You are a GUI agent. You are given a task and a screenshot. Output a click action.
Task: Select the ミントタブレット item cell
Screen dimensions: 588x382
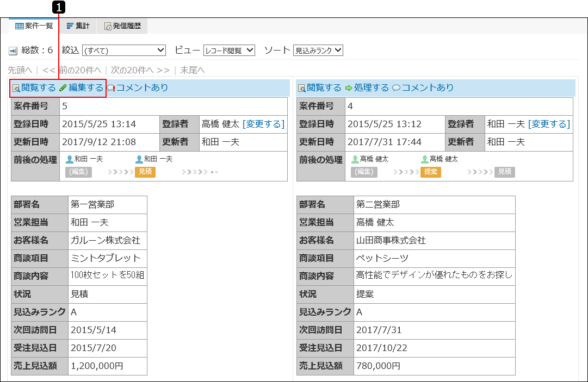coord(108,259)
